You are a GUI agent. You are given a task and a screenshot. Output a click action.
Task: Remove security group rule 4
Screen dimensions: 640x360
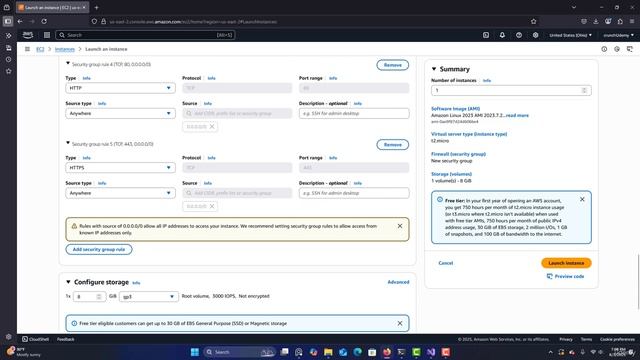(393, 65)
